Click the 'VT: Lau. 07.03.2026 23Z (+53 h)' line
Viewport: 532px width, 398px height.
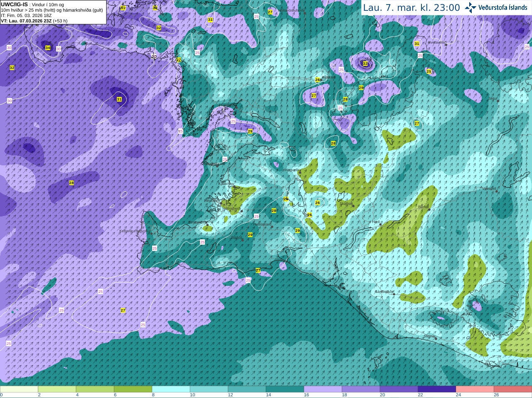coord(34,21)
